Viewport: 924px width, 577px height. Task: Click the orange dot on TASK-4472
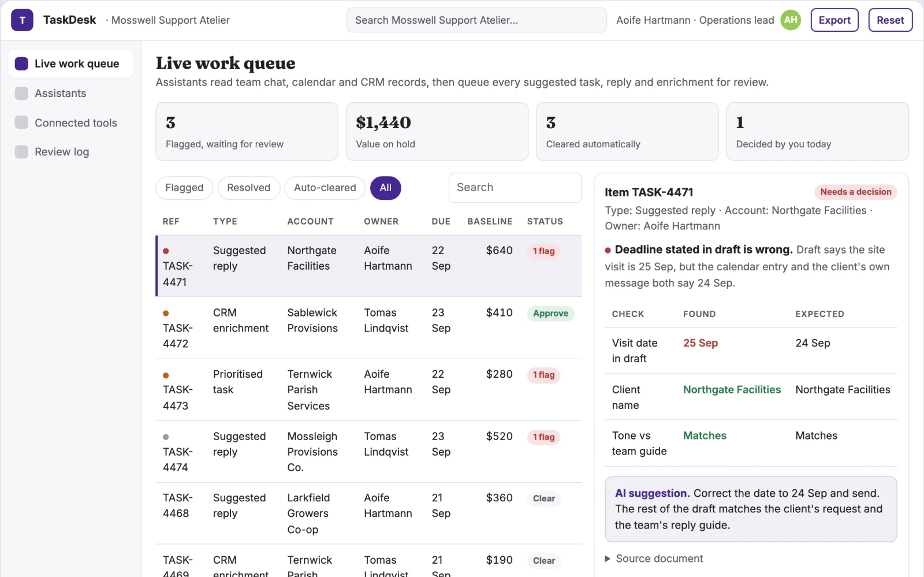[166, 313]
